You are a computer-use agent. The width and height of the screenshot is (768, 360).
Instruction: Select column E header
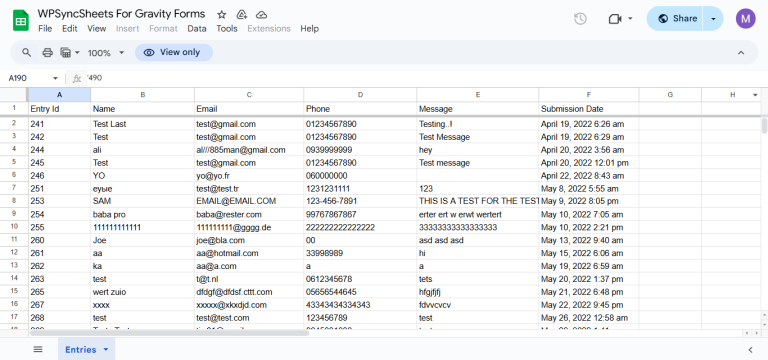point(478,95)
